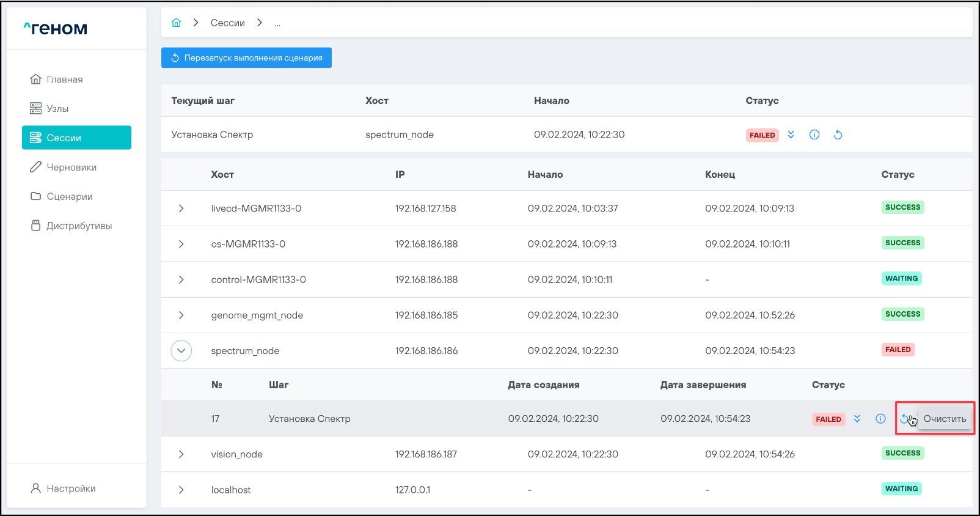Viewport: 980px width, 516px height.
Task: Click double-chevron icon for step 17
Action: [x=857, y=419]
